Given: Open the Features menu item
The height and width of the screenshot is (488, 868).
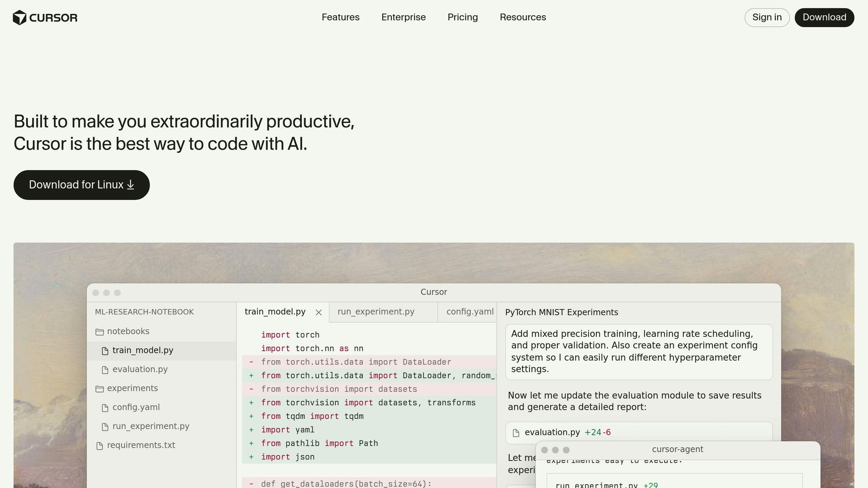Looking at the screenshot, I should point(340,17).
